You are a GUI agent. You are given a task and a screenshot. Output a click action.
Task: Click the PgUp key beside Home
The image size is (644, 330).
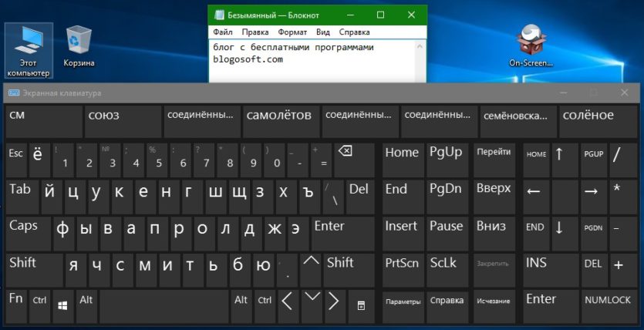click(447, 160)
